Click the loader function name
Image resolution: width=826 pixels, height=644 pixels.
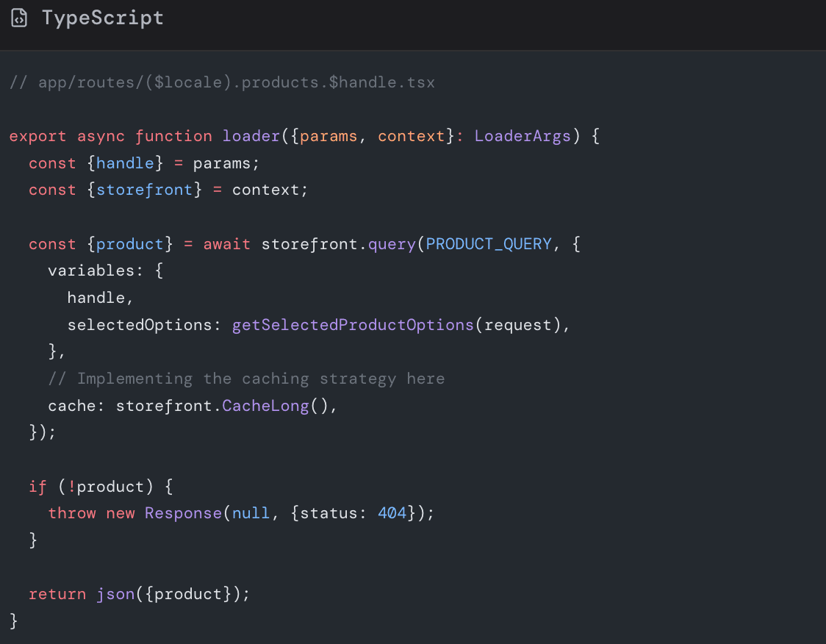coord(251,135)
